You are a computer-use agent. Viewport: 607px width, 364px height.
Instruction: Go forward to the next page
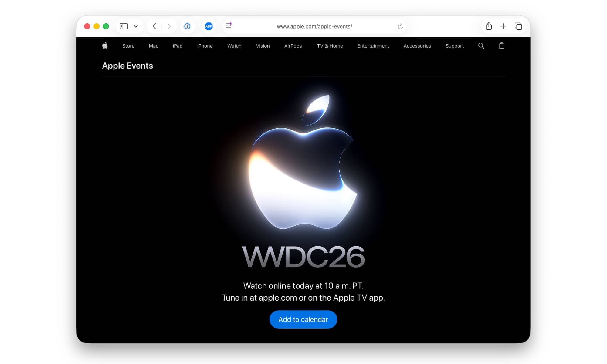(169, 26)
